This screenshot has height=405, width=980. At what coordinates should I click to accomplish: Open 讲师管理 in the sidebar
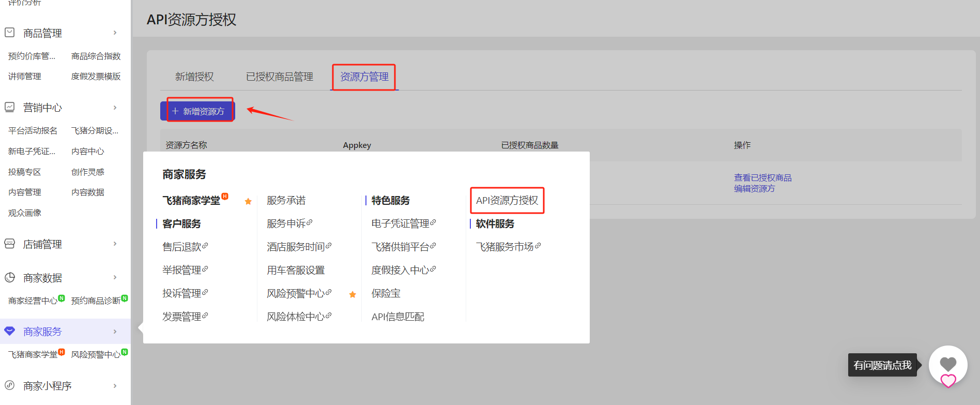[25, 76]
